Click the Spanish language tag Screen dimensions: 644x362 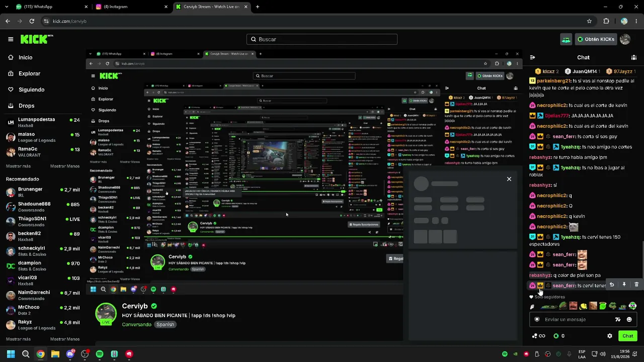(165, 324)
